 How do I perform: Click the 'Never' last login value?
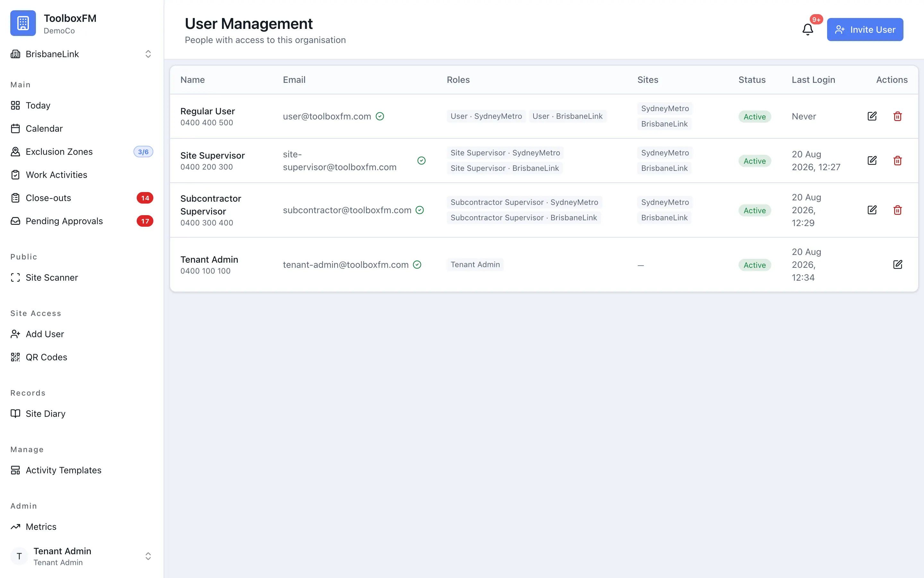coord(804,116)
